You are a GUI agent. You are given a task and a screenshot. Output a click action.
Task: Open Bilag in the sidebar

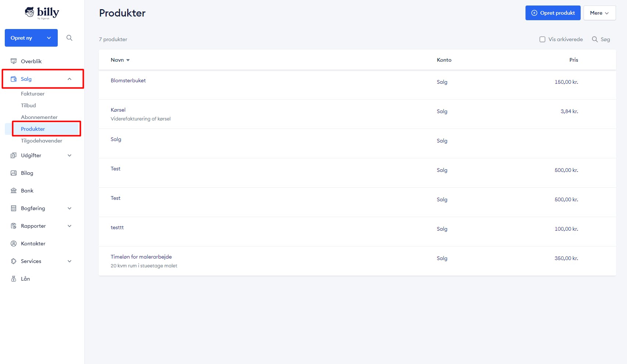pyautogui.click(x=27, y=173)
